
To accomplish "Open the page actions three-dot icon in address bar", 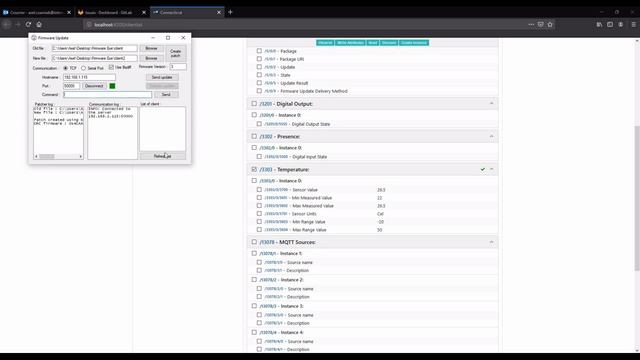I will 531,24.
